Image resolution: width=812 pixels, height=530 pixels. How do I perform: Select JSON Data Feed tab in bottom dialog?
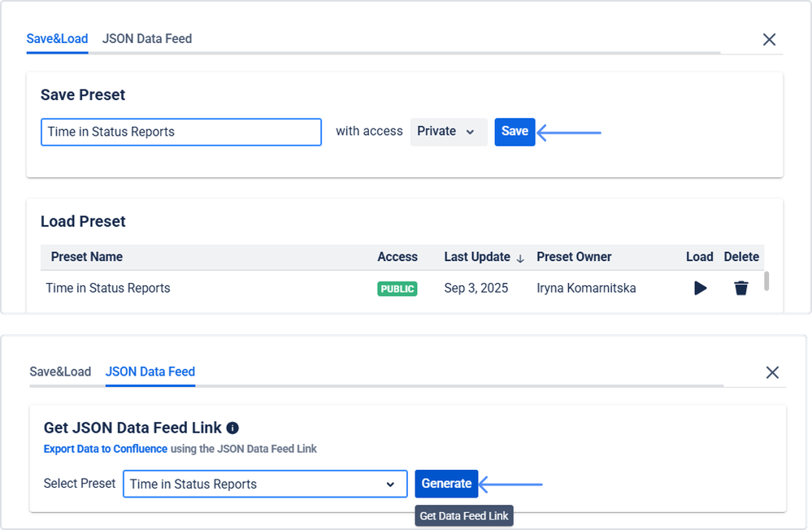150,371
